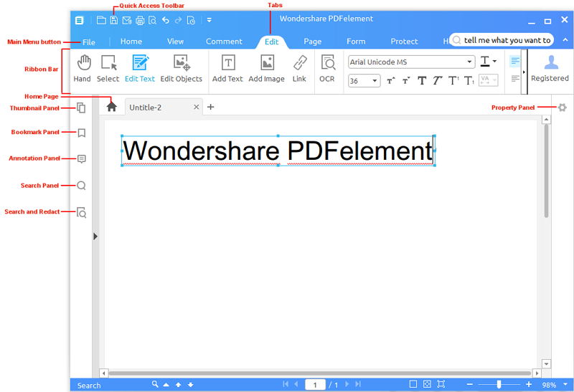
Task: Select the Untitle-2 document tab
Action: coord(164,107)
